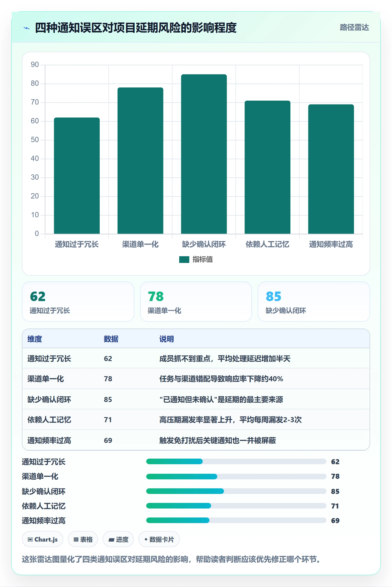This screenshot has height=587, width=392.
Task: Click the 数据卡片 tag chip
Action: [x=159, y=539]
